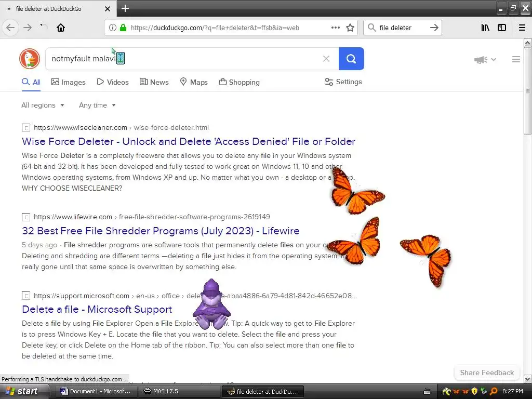Click the Firefox address bar URL
The width and height of the screenshot is (532, 399).
[215, 28]
